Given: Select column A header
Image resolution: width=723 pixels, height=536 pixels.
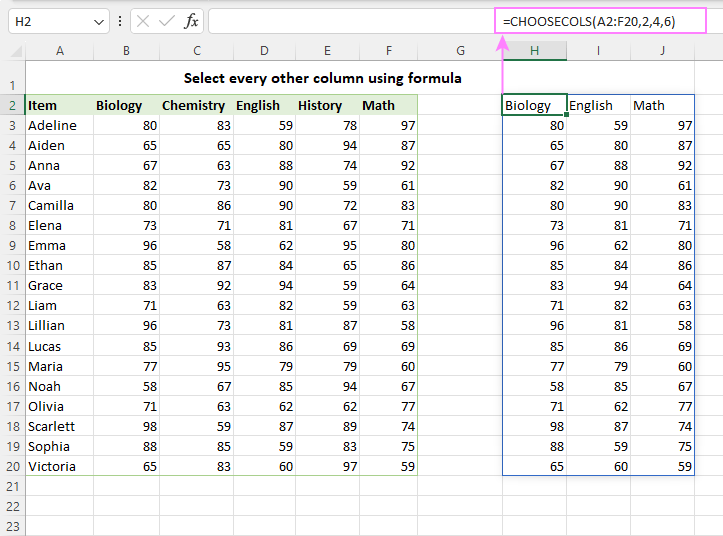Looking at the screenshot, I should [59, 51].
